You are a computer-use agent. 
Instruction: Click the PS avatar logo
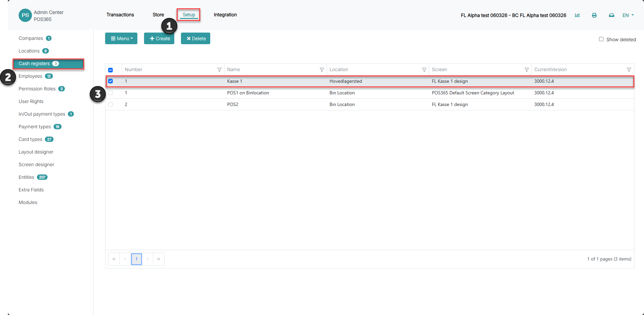click(25, 15)
